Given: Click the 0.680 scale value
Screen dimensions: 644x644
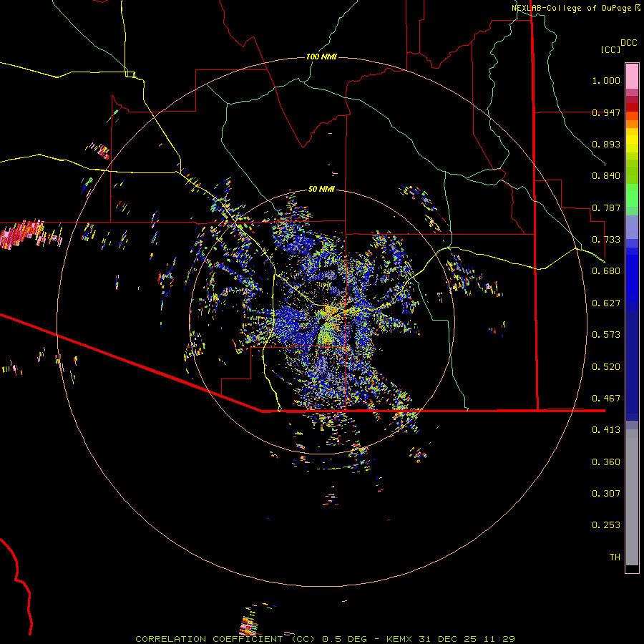Looking at the screenshot, I should [606, 271].
